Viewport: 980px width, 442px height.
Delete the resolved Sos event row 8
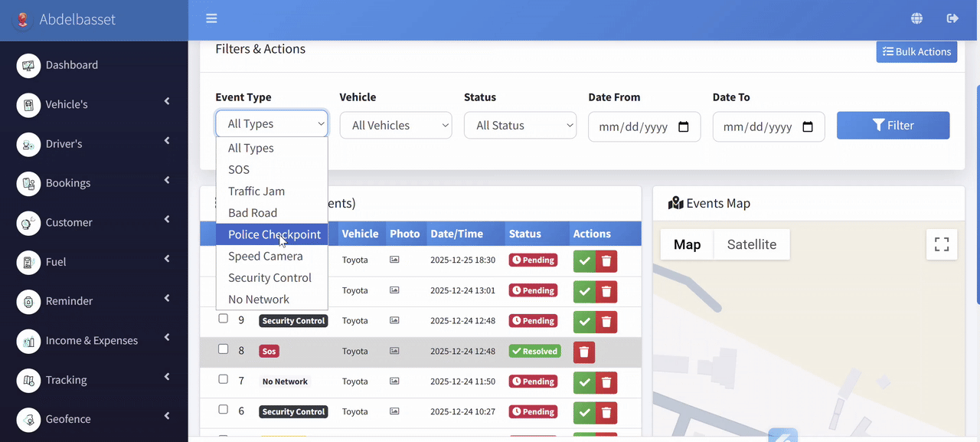[x=584, y=352]
